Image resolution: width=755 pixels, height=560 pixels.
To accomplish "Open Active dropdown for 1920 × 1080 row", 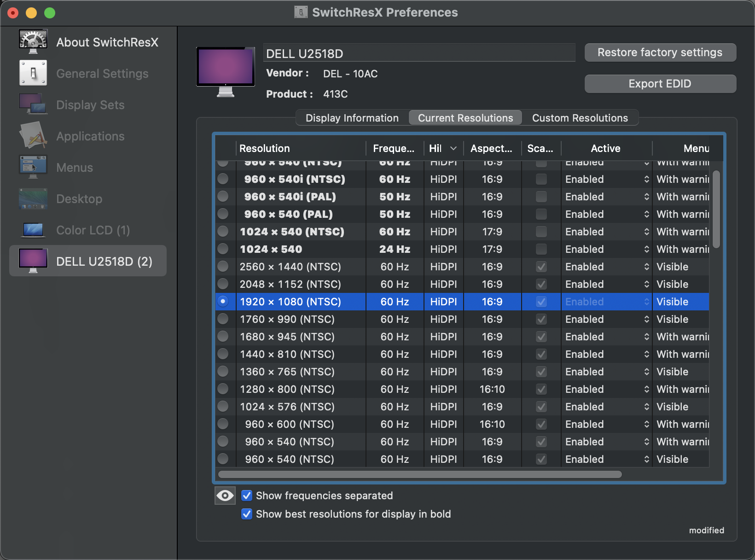I will 607,302.
